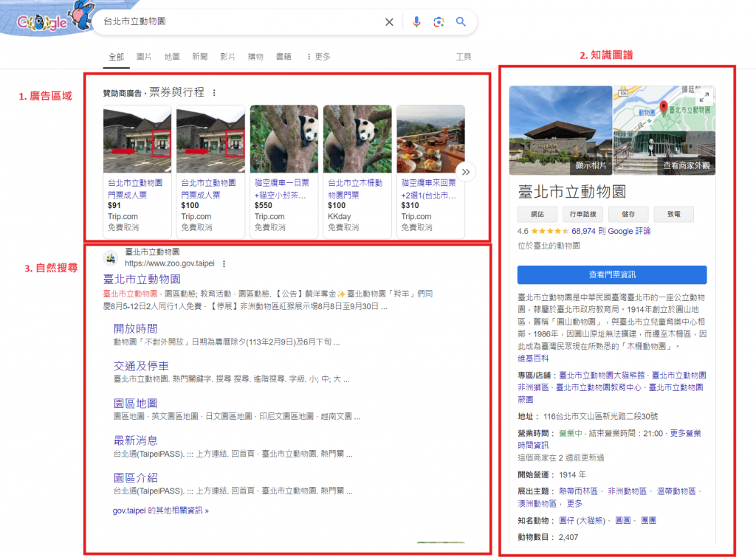Viewport: 756px width, 557px height.
Task: Click the 行車路線 directions button
Action: (x=583, y=214)
